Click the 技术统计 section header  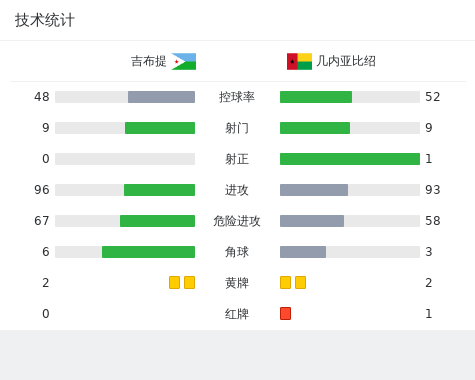(45, 20)
